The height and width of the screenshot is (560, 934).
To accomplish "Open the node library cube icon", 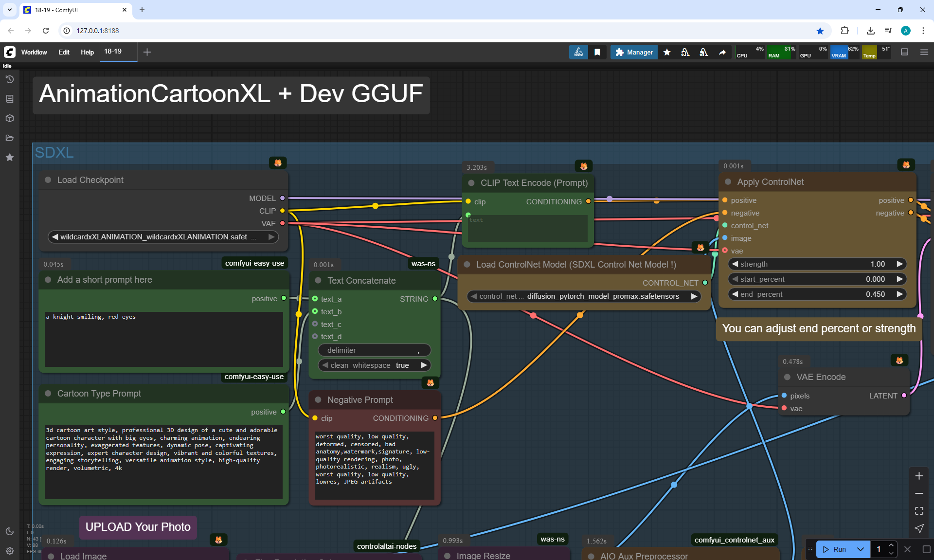I will point(9,118).
